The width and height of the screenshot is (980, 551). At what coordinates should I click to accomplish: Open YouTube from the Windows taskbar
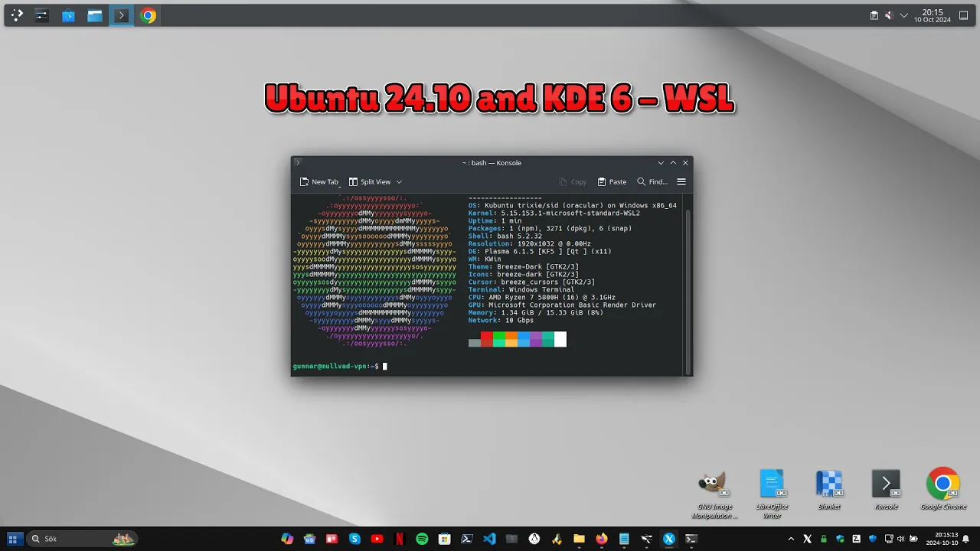pos(377,539)
